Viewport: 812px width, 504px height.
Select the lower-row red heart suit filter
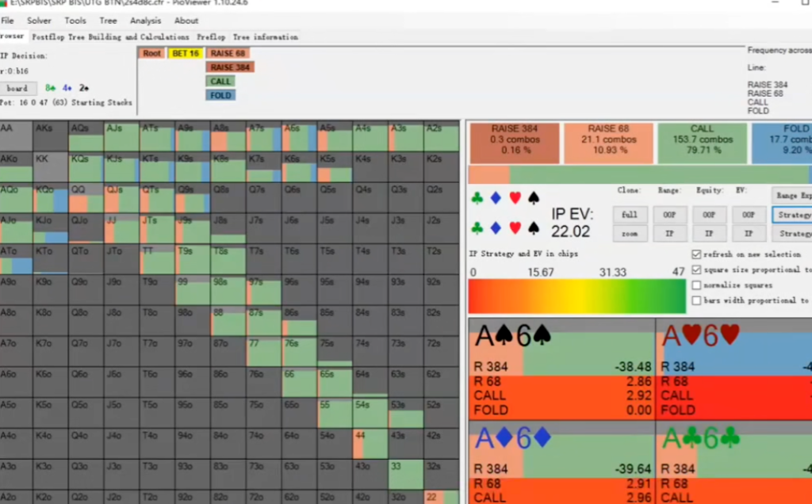tap(515, 228)
